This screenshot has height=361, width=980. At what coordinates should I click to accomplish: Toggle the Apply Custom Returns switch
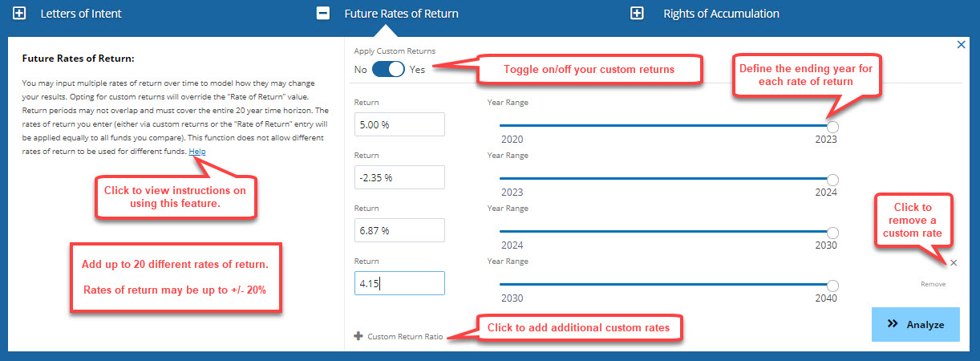coord(388,69)
